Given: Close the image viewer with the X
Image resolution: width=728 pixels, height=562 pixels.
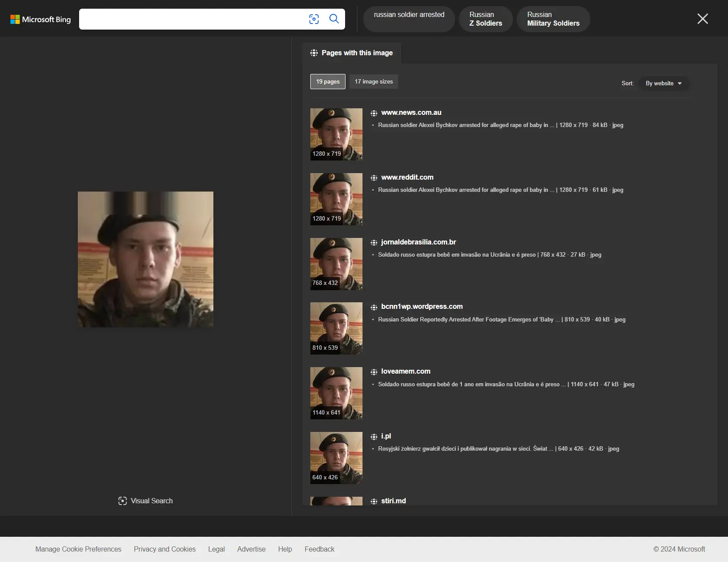Looking at the screenshot, I should tap(702, 19).
